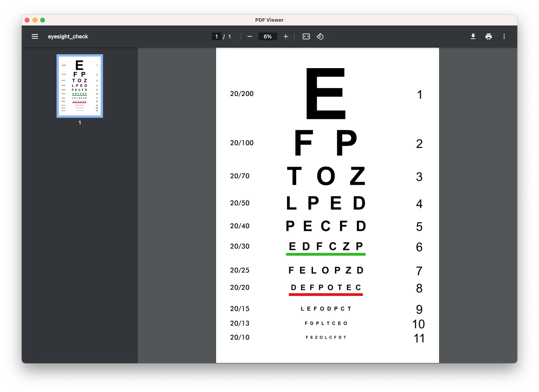
Task: Click the 'F E L O P Z D' letter row
Action: click(326, 270)
